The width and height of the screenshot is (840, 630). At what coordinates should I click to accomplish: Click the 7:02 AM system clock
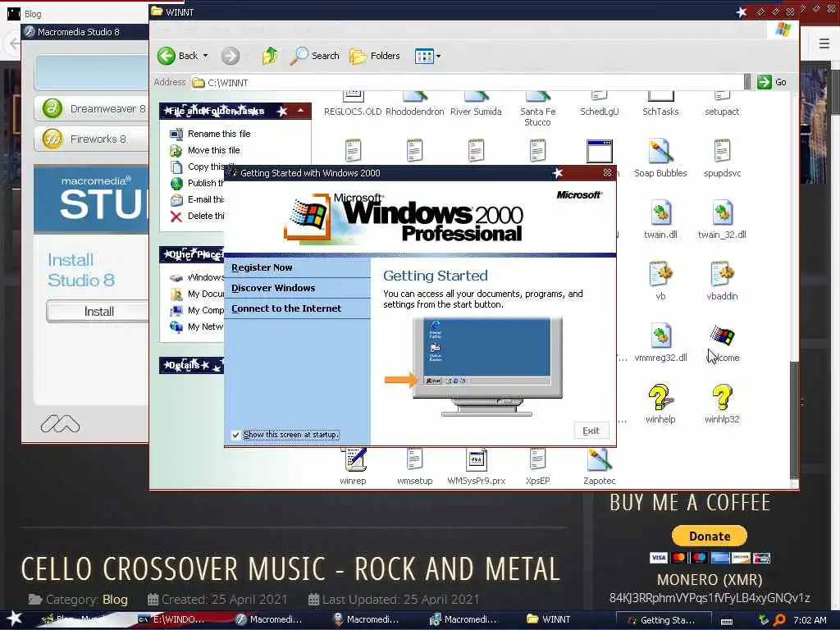[x=810, y=620]
